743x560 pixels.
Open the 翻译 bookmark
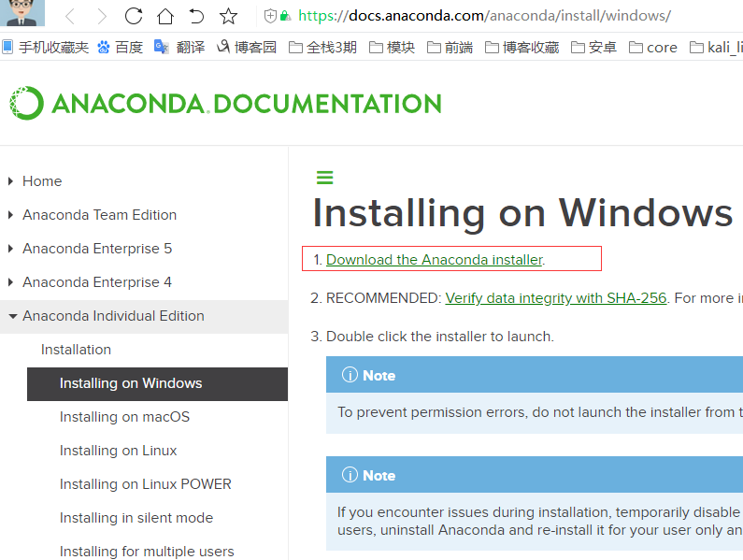[x=179, y=48]
